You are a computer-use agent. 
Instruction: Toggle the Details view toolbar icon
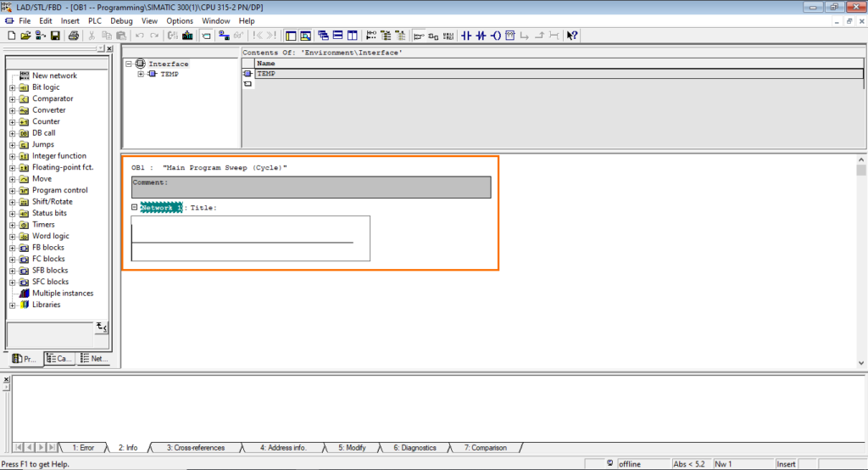[x=305, y=36]
